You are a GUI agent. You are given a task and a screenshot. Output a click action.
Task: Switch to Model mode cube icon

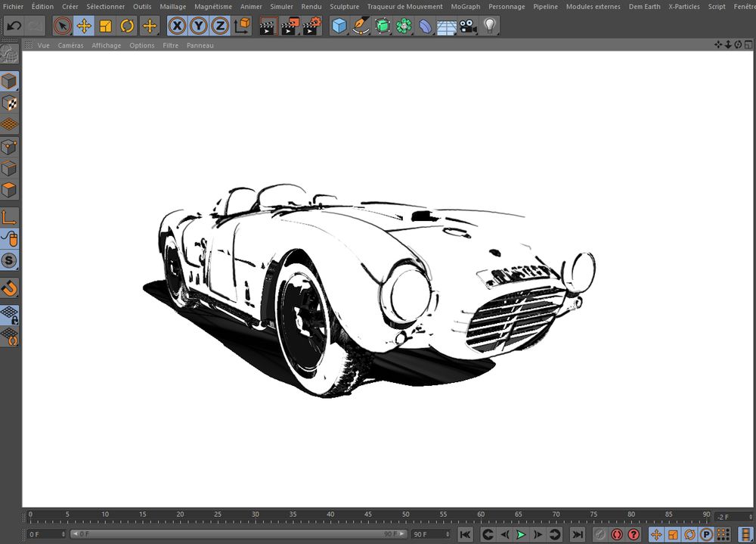9,81
